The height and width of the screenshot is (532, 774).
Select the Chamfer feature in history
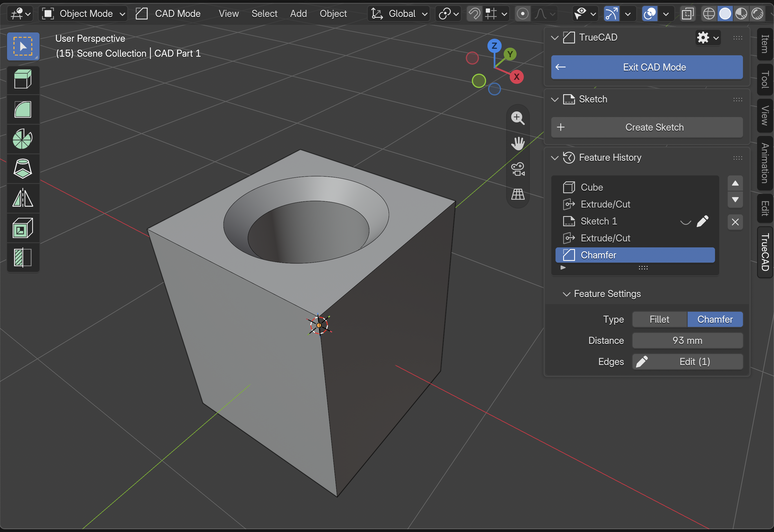coord(635,255)
